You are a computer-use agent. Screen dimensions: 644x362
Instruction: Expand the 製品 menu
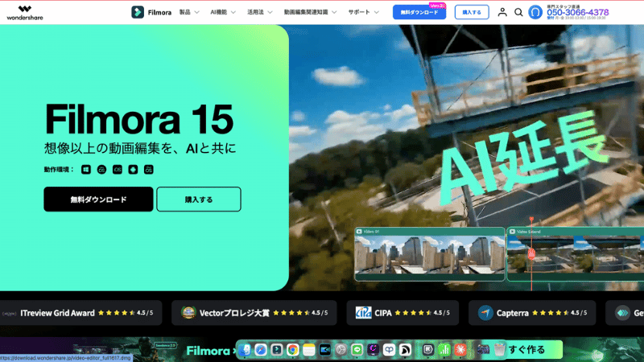pos(189,12)
